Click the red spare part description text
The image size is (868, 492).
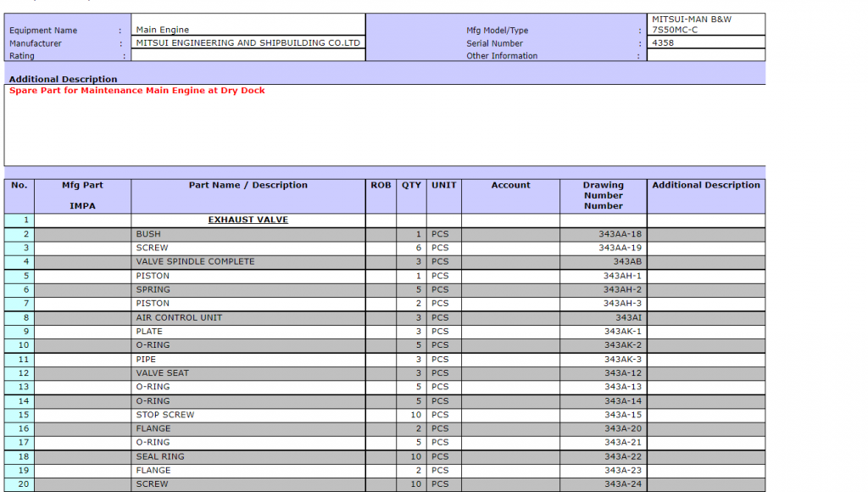click(137, 91)
